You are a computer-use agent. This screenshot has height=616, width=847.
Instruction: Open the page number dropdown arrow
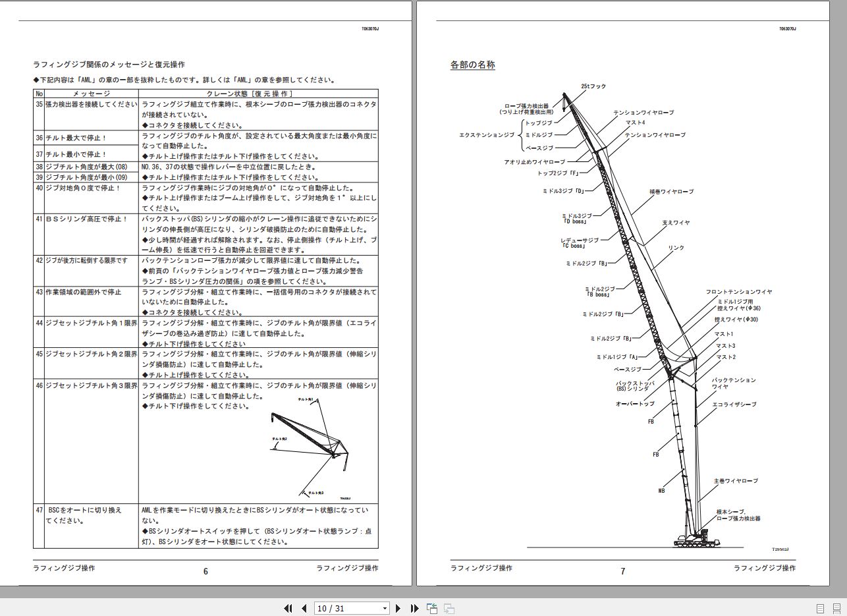(x=385, y=608)
